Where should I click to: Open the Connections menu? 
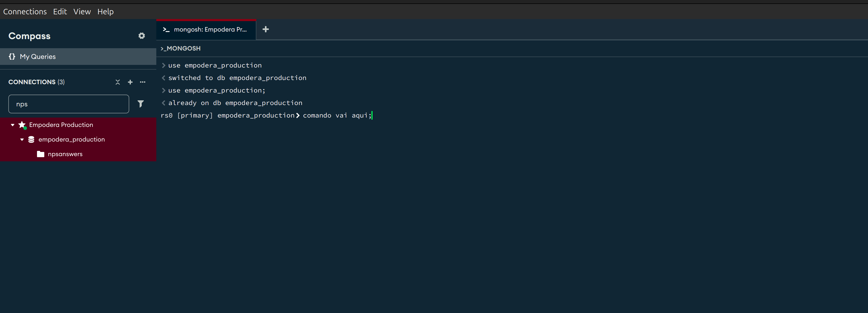[25, 11]
